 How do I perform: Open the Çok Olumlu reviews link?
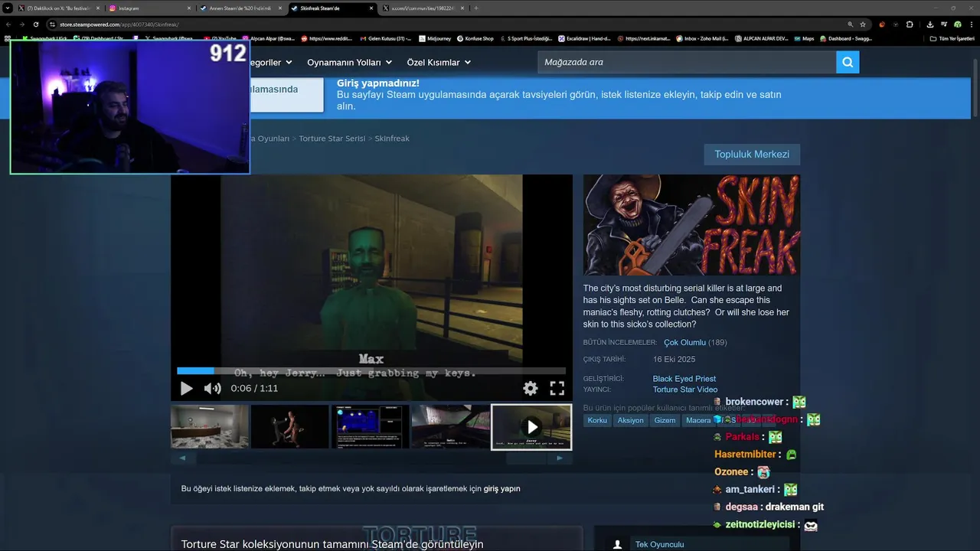click(684, 343)
